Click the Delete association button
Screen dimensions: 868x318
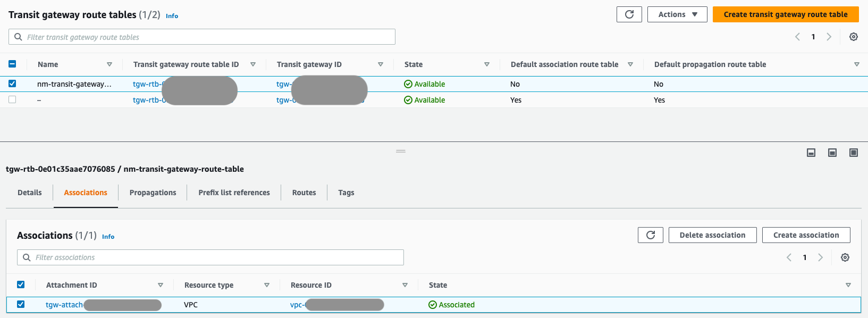pyautogui.click(x=712, y=235)
